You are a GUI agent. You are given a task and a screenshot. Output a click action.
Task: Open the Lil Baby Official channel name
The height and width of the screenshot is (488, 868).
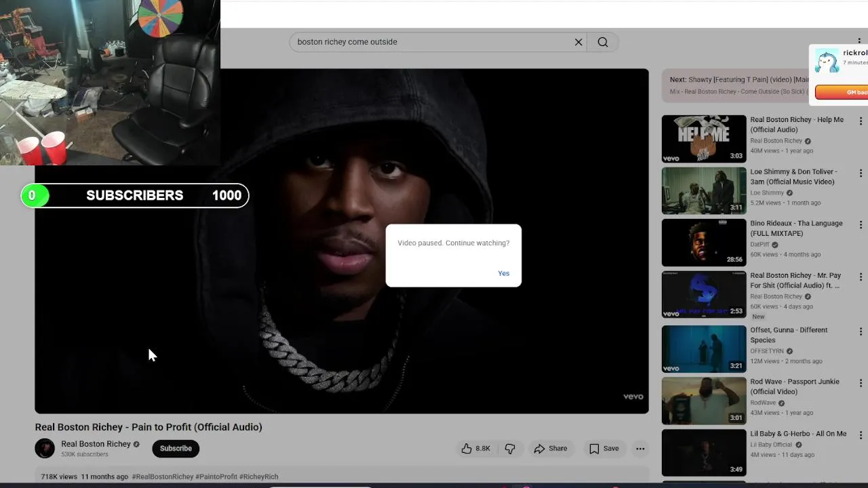pos(771,445)
